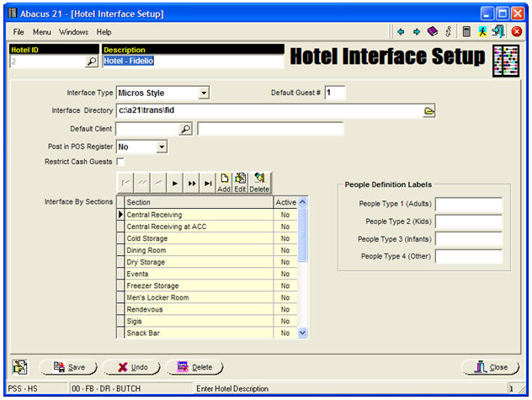Open the File menu
532x400 pixels.
click(19, 32)
